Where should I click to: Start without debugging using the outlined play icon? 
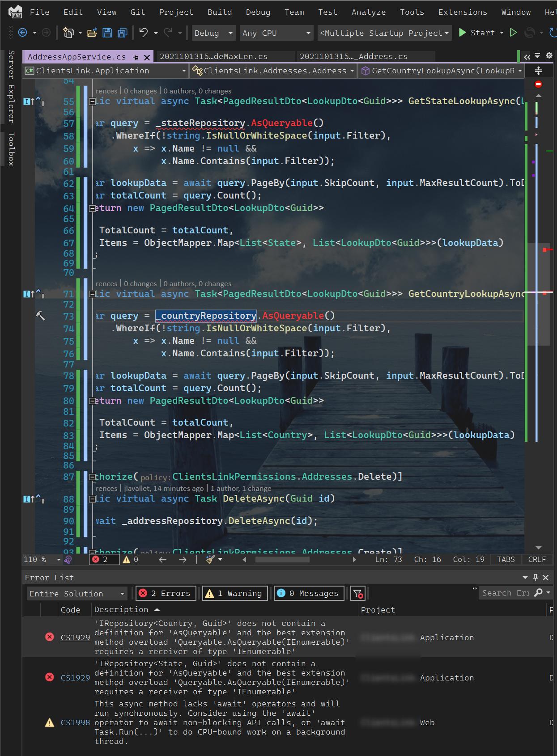(514, 33)
